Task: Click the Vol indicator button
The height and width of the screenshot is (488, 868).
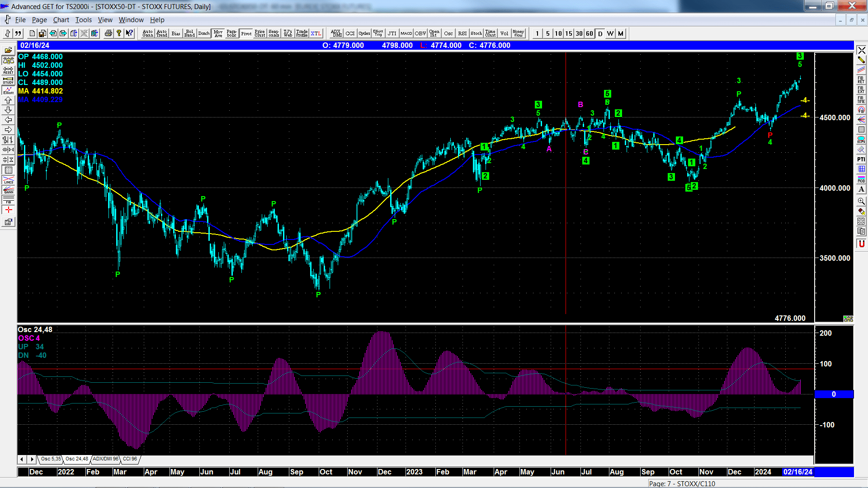Action: (x=504, y=33)
